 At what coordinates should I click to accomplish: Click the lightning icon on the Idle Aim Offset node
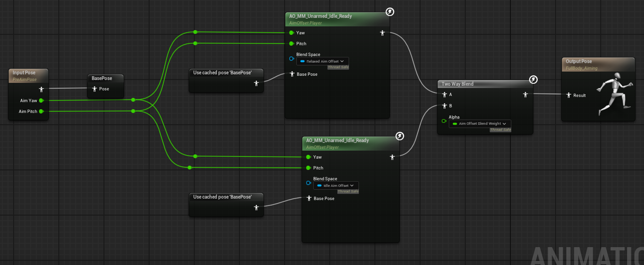[399, 136]
